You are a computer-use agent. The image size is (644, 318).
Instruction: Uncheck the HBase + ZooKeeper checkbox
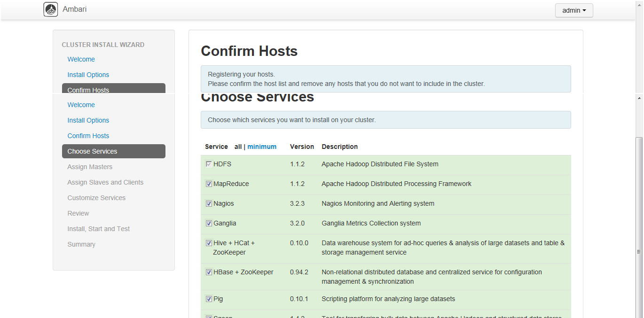pyautogui.click(x=209, y=272)
